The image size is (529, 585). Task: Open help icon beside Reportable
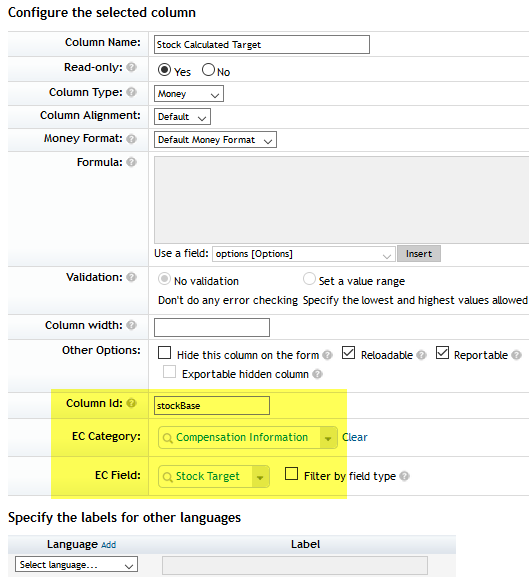[516, 355]
